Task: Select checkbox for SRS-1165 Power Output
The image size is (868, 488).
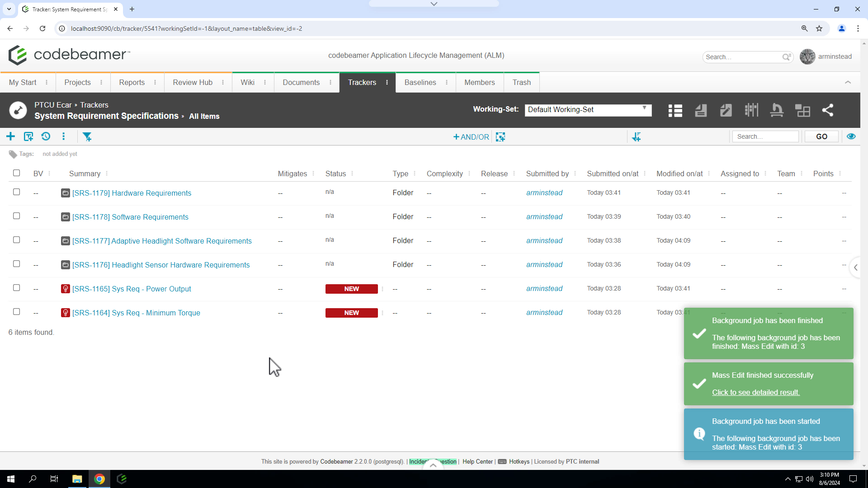Action: click(x=17, y=288)
